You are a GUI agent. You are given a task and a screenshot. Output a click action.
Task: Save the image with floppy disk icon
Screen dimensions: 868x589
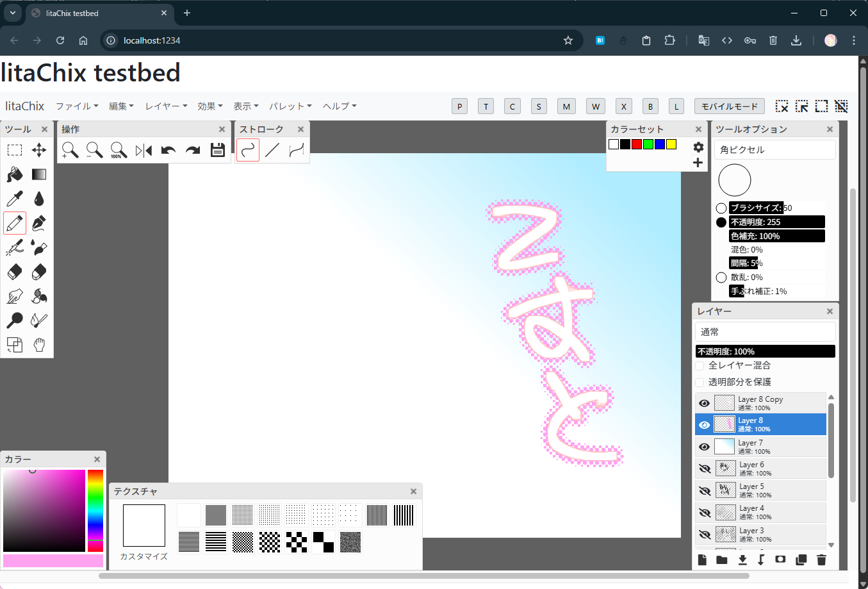tap(218, 151)
